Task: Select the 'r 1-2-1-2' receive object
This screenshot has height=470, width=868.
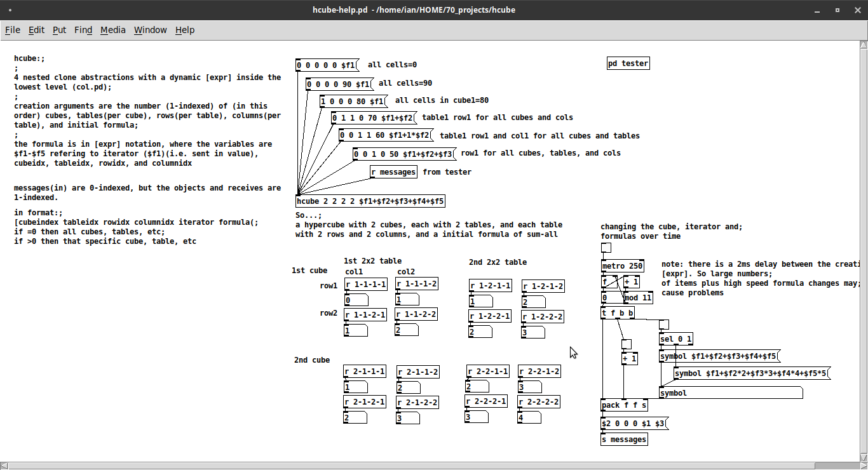Action: point(543,286)
